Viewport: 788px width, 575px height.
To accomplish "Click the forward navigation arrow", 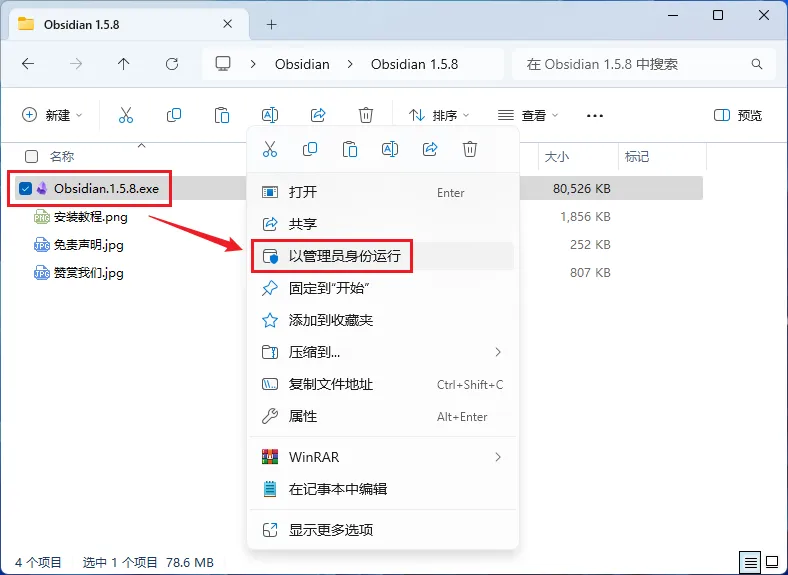I will click(x=76, y=64).
